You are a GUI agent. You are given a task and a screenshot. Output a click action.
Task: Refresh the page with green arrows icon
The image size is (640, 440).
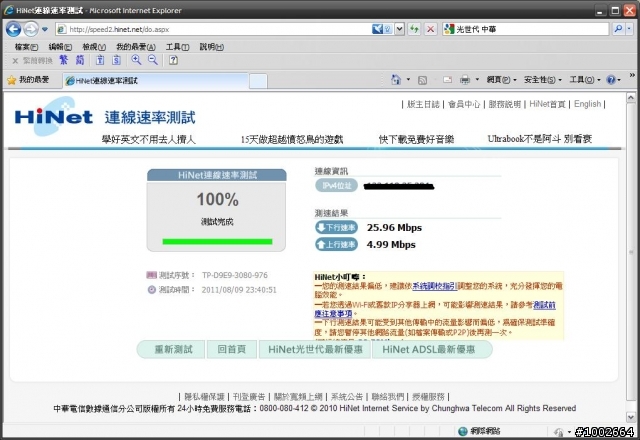click(414, 29)
